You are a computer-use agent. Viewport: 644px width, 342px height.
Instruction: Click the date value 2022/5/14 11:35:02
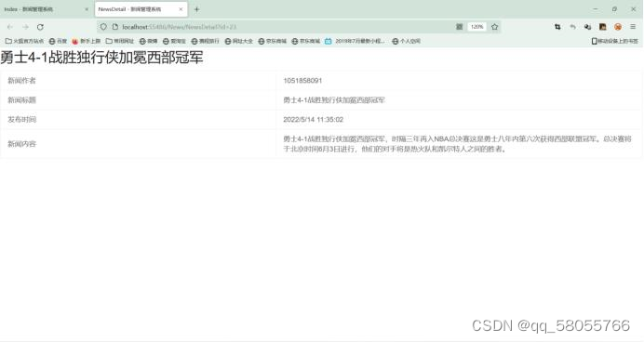click(x=313, y=119)
